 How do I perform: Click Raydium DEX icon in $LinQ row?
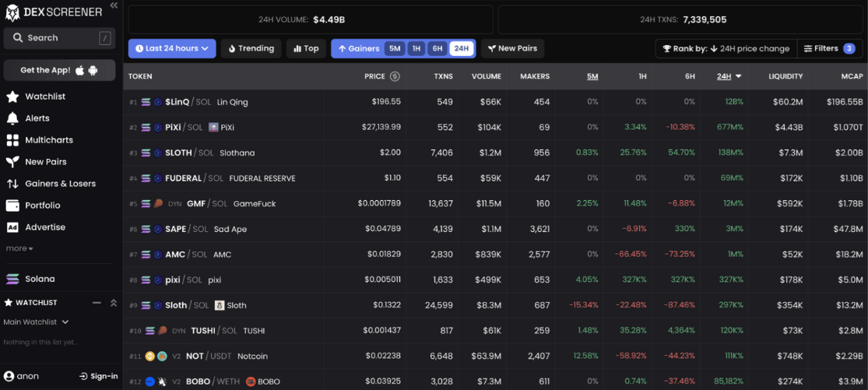point(158,102)
